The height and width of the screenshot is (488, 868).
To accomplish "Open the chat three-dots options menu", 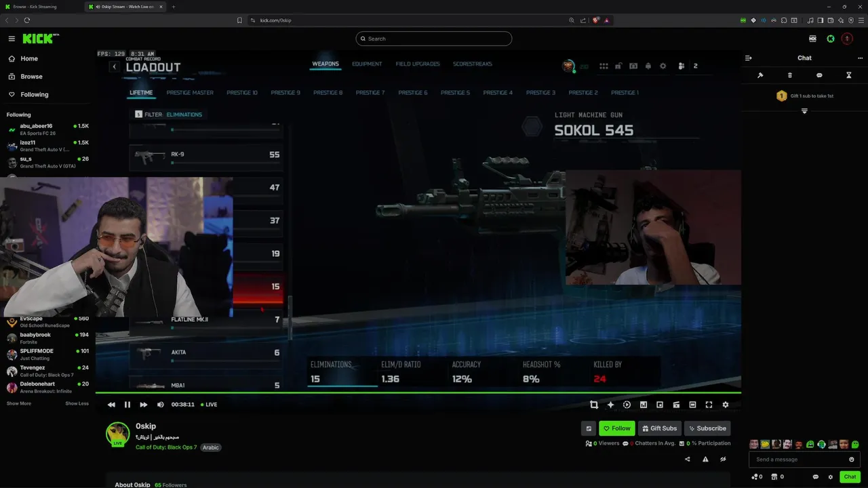I will [x=860, y=58].
